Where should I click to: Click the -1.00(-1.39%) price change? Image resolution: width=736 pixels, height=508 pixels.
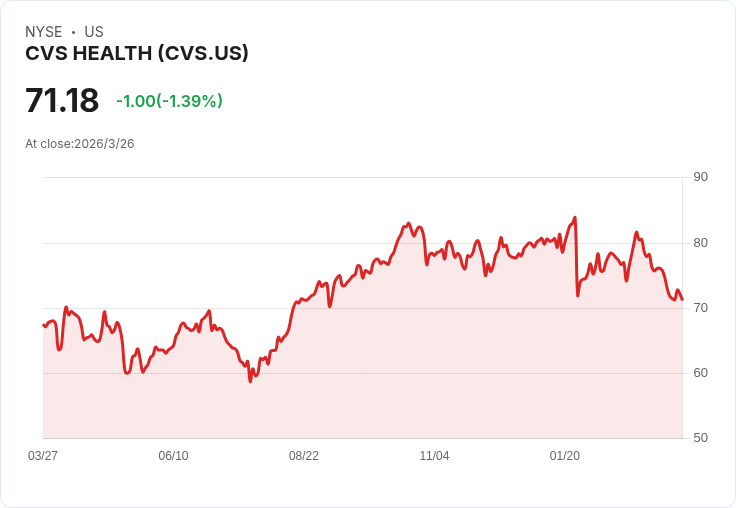tap(169, 101)
